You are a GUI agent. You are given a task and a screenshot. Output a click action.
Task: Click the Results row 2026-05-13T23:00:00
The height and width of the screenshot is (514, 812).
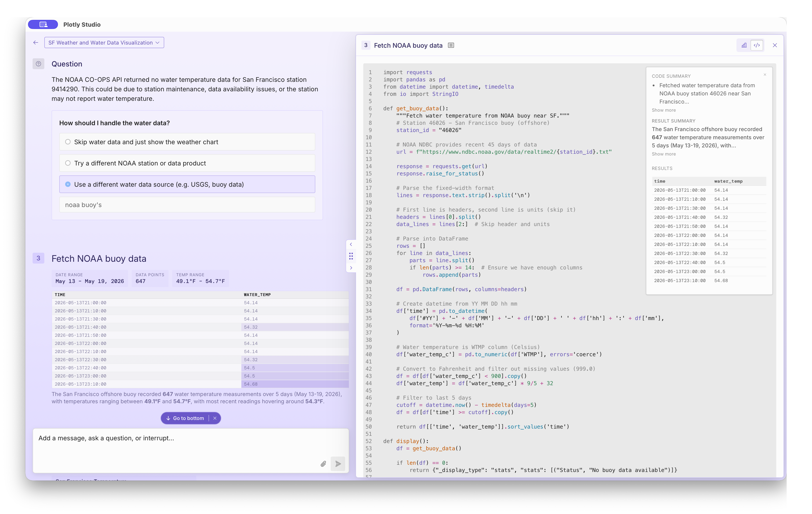[x=709, y=272]
